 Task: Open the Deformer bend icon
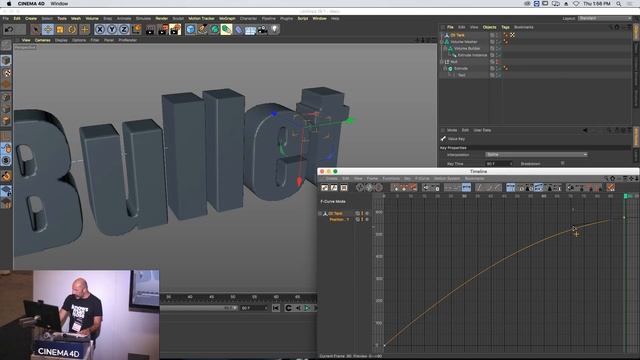click(x=238, y=29)
